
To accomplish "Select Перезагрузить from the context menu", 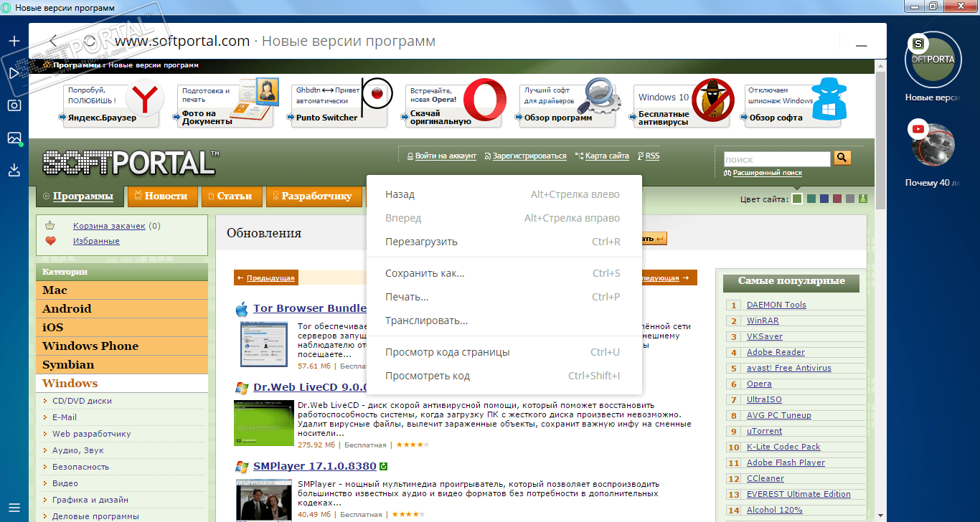I will point(504,242).
